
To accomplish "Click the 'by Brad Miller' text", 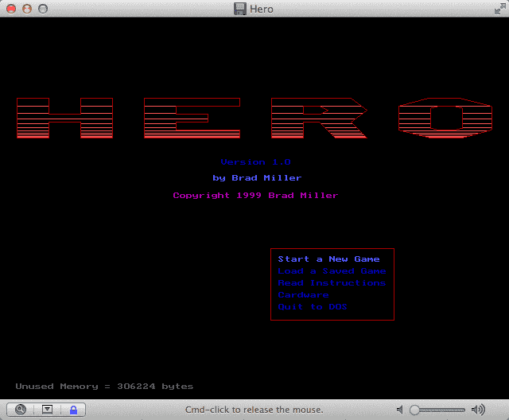I will tap(257, 178).
